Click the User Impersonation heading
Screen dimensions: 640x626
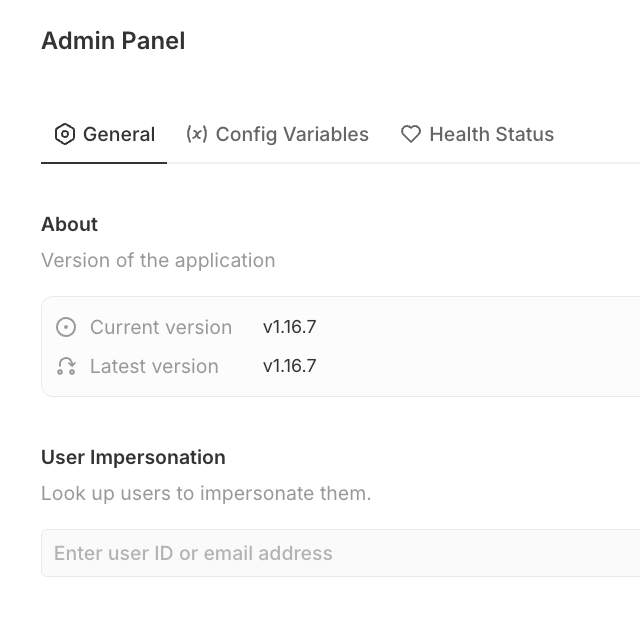(133, 457)
